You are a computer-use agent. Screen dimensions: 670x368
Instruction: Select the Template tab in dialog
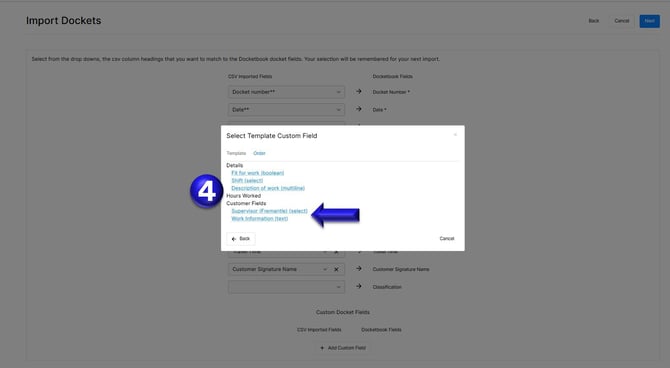point(236,153)
